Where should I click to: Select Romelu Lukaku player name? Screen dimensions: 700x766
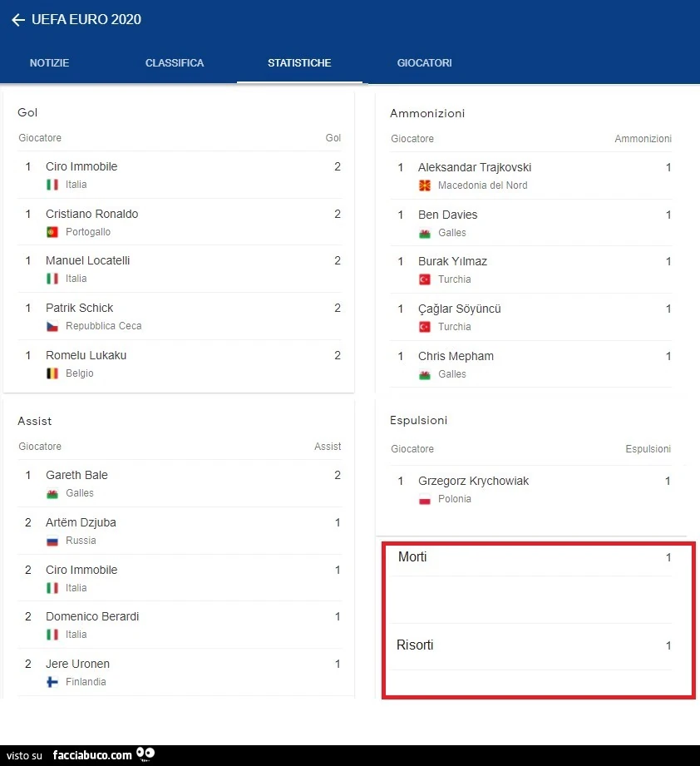click(86, 356)
